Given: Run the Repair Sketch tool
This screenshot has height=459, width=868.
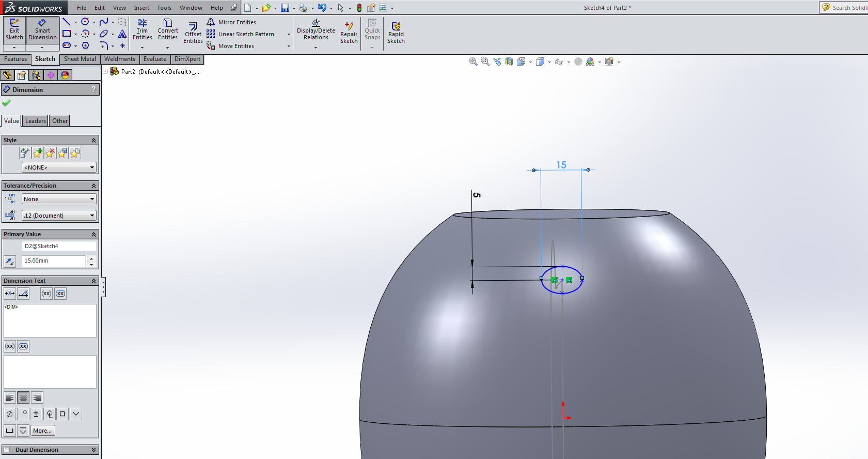Looking at the screenshot, I should 349,33.
